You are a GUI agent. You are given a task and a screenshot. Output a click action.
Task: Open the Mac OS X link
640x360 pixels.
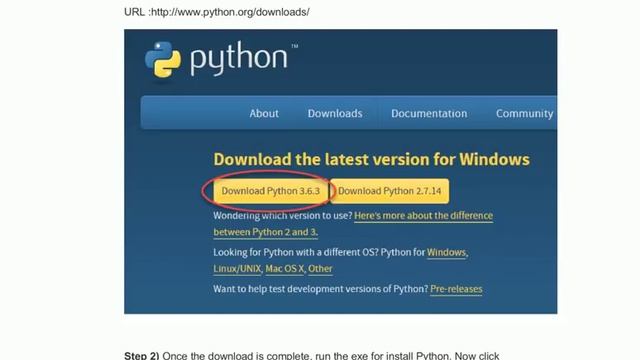(x=284, y=269)
